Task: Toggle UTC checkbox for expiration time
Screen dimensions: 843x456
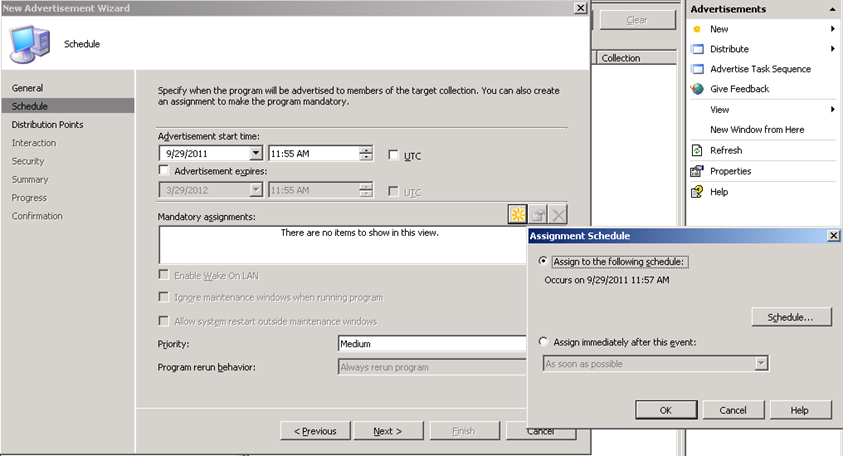Action: [394, 191]
